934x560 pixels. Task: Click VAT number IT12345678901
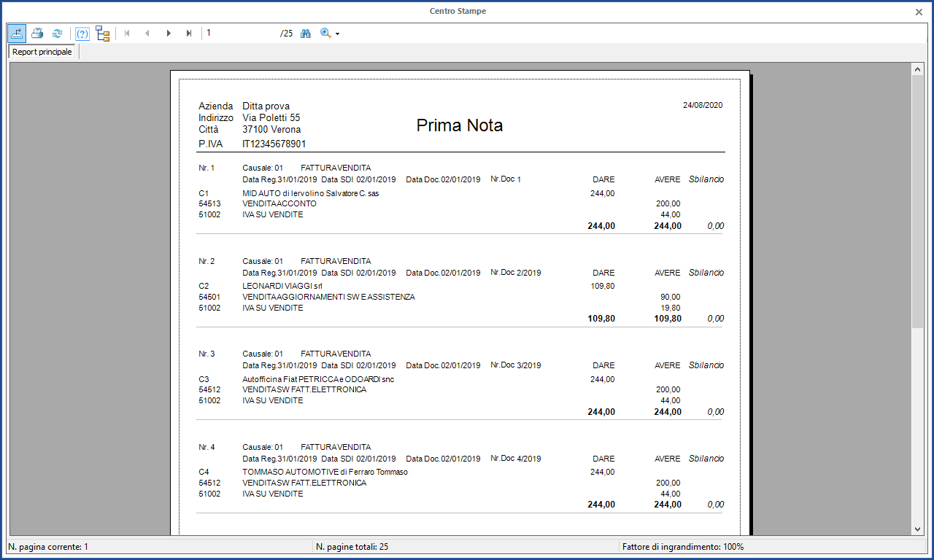[x=274, y=144]
